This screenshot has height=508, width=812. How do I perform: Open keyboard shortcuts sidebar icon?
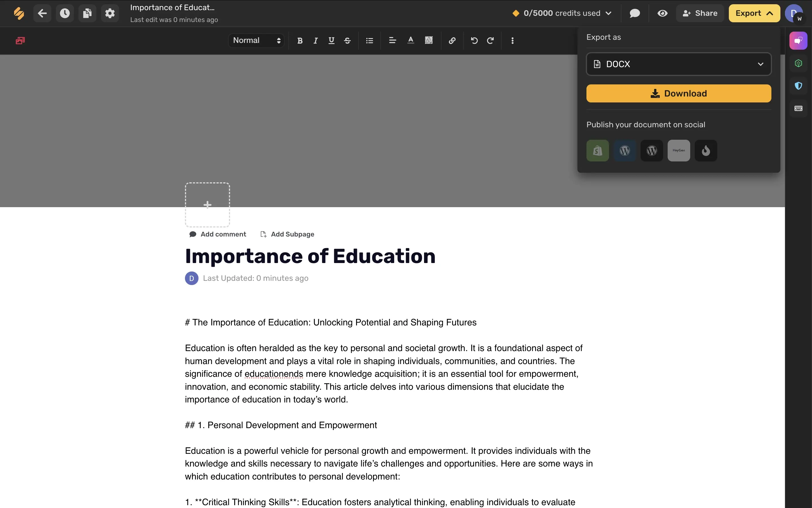coord(798,108)
